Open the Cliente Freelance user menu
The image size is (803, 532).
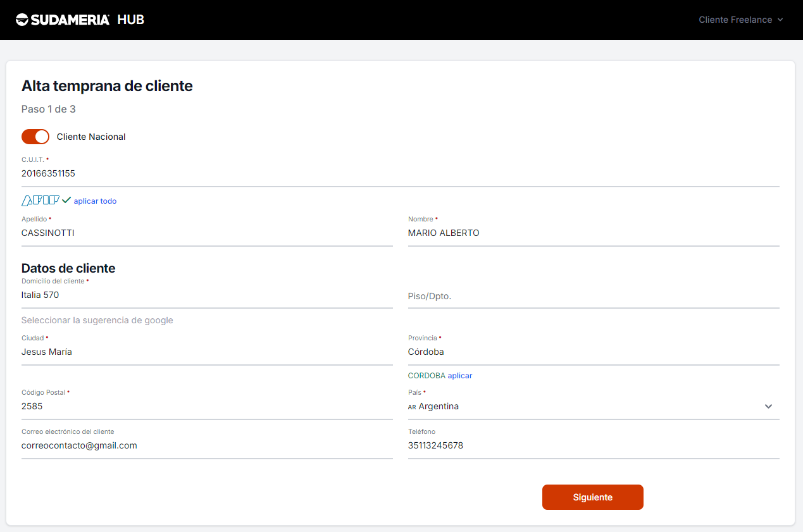click(740, 20)
